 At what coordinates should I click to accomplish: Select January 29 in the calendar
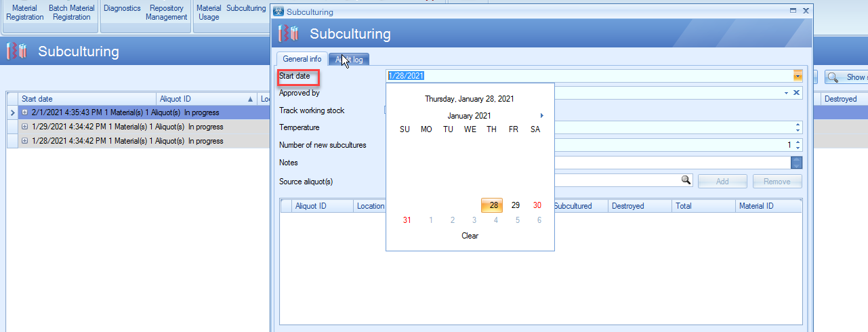pyautogui.click(x=515, y=205)
